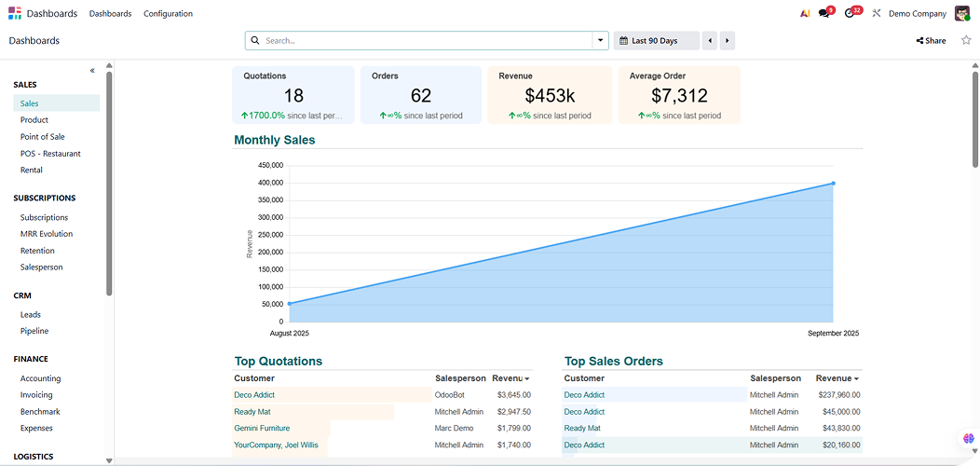
Task: Click Gemini Furniture customer link
Action: coord(262,429)
